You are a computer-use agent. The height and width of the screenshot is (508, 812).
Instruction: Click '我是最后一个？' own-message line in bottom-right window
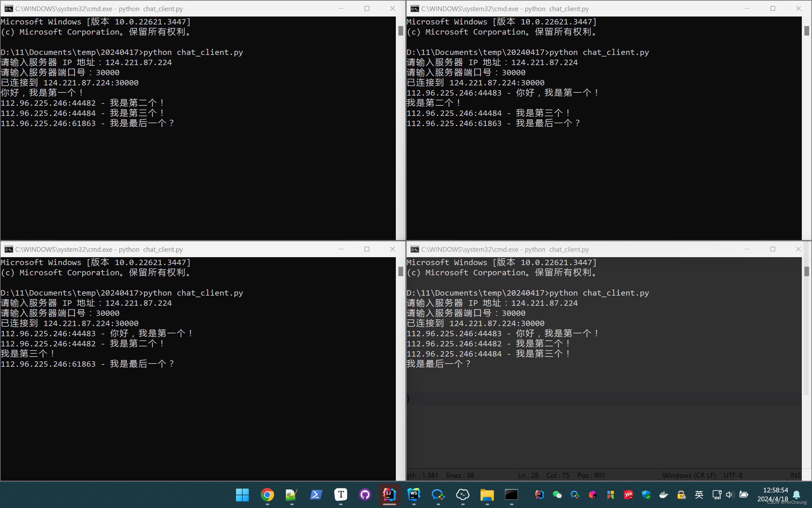(439, 364)
